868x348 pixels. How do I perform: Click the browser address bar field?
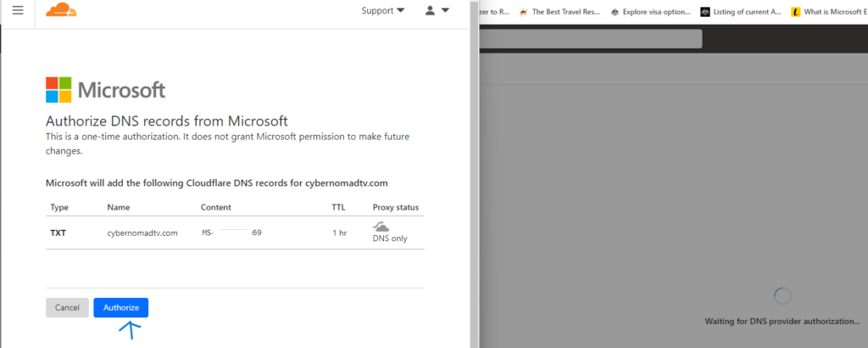(x=590, y=39)
